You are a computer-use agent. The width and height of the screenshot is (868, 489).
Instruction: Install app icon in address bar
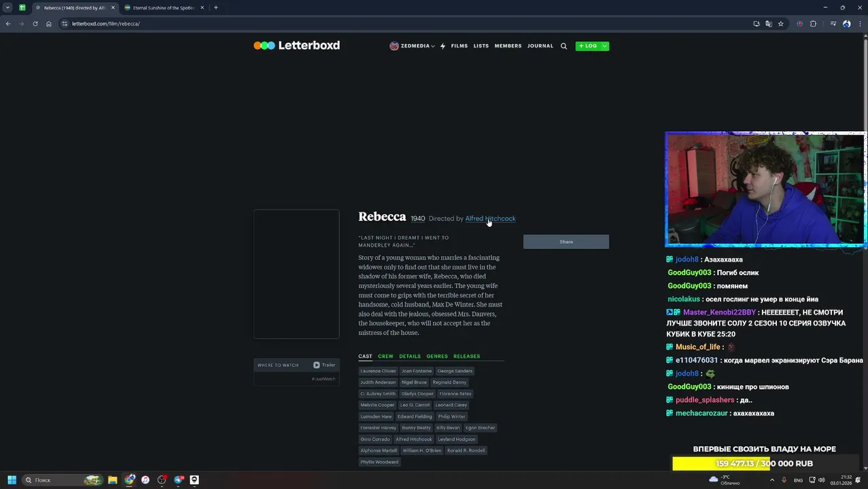point(757,24)
